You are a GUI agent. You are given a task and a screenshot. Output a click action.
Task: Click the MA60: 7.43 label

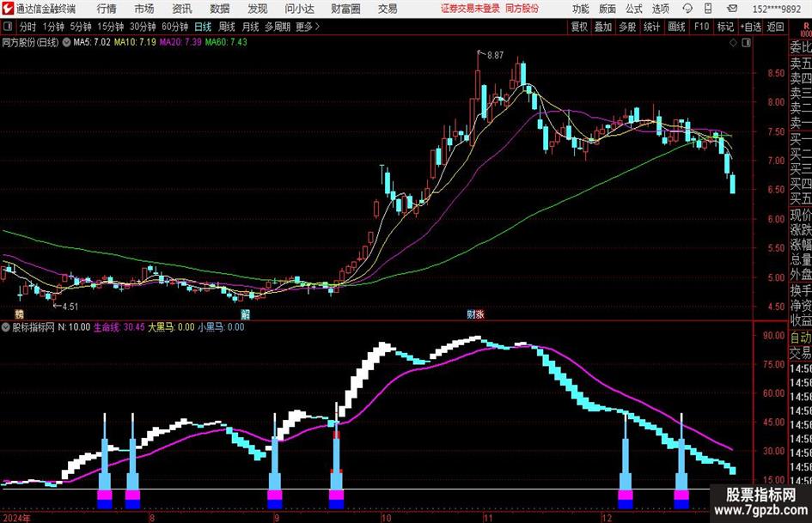[x=226, y=42]
